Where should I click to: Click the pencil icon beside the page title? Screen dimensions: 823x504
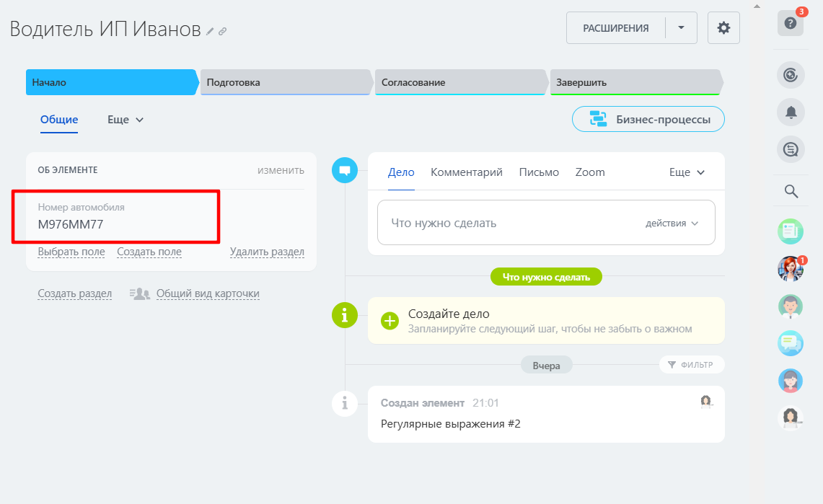point(209,31)
